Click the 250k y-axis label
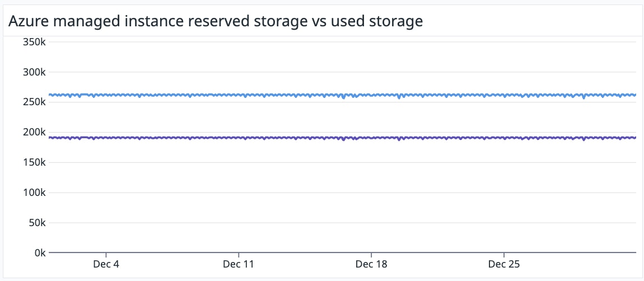 point(34,102)
